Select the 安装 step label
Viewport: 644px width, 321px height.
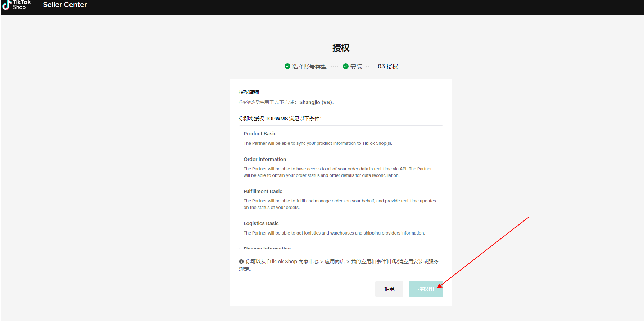(x=356, y=67)
